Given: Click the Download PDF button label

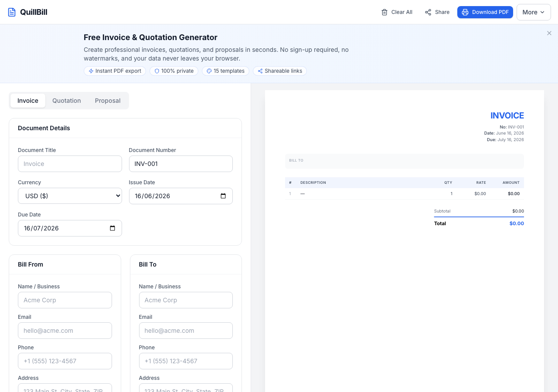Looking at the screenshot, I should pos(490,12).
